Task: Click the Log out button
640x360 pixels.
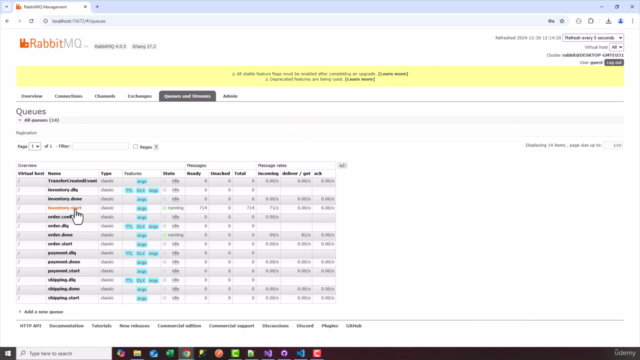Action: (614, 62)
